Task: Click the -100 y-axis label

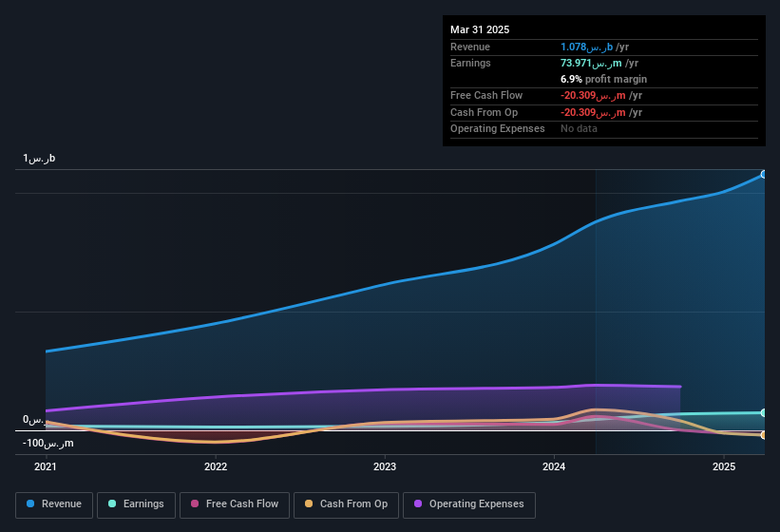Action: [x=48, y=443]
